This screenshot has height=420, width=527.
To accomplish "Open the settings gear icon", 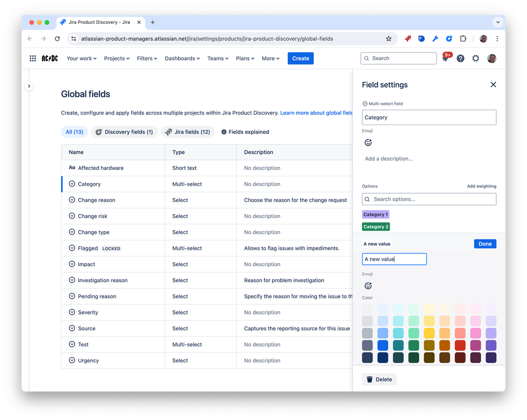I will [x=476, y=59].
